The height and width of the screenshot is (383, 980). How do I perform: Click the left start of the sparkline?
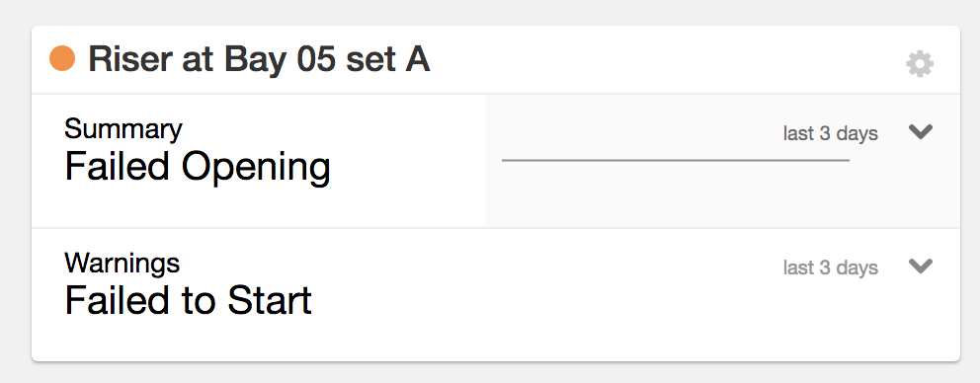pos(505,161)
